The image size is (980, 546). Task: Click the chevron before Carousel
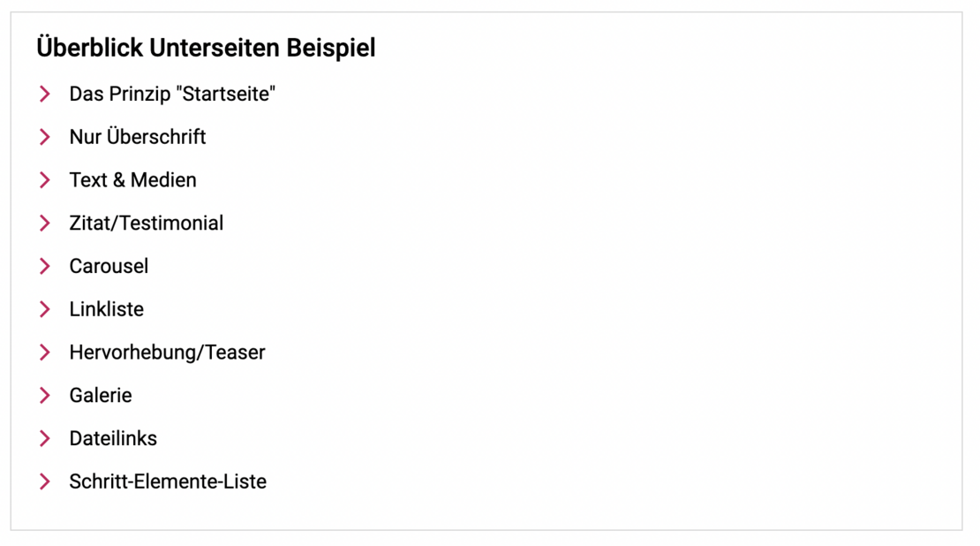pos(45,266)
